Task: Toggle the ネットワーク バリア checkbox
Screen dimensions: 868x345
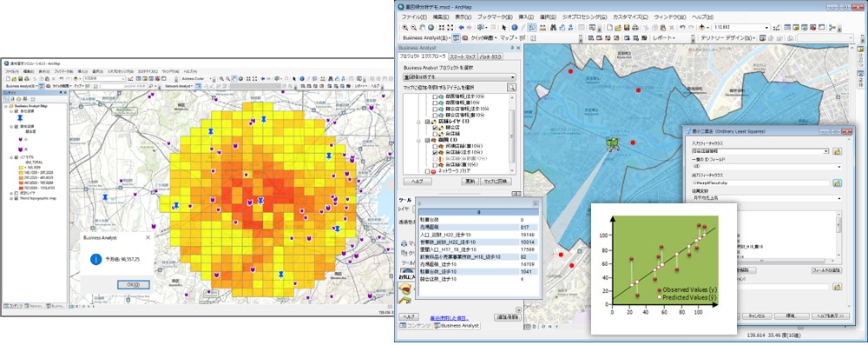Action: coord(427,171)
